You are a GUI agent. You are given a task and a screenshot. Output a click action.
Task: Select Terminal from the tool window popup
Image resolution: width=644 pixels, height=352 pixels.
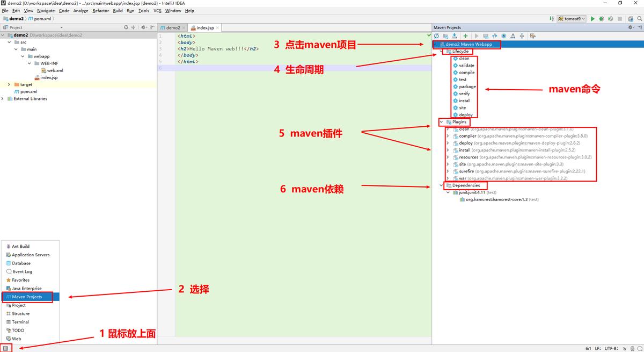(x=20, y=322)
